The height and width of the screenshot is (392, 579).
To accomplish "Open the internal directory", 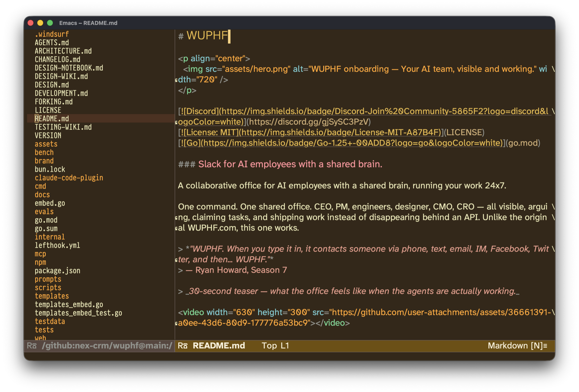I will click(x=50, y=237).
